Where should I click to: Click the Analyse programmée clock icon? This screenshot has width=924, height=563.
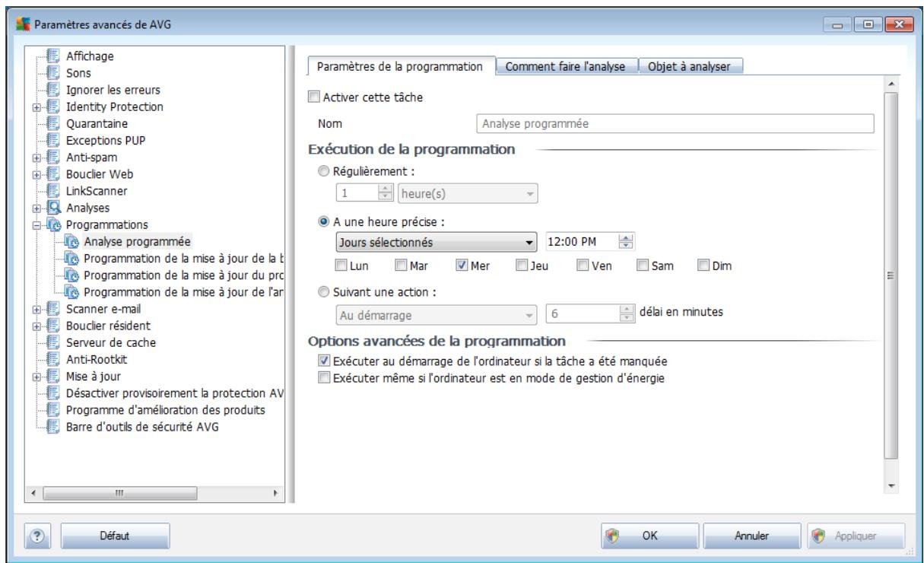71,242
